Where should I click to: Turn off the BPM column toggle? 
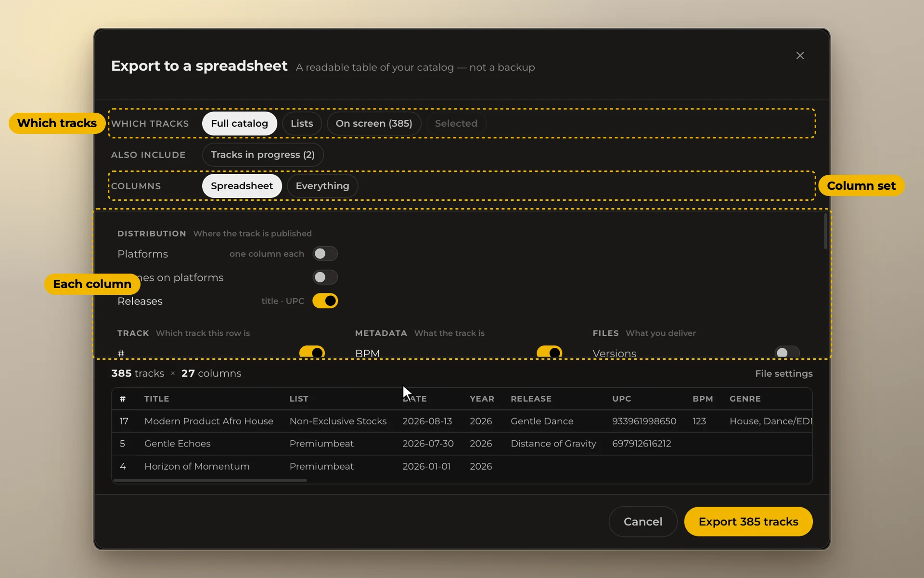[549, 353]
